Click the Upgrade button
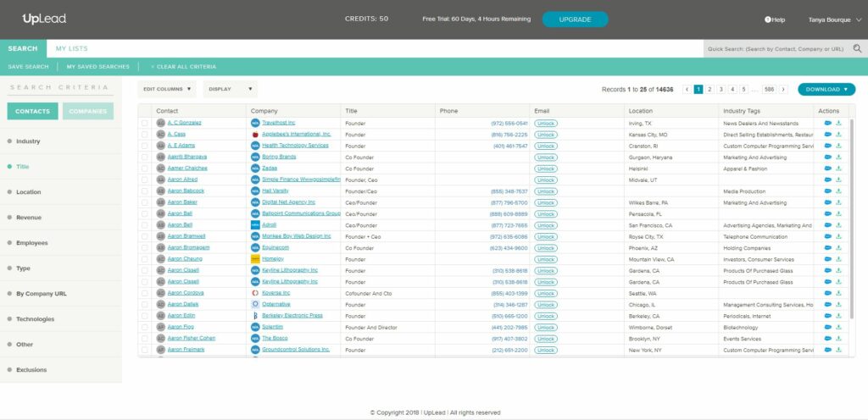The width and height of the screenshot is (868, 420). 575,19
